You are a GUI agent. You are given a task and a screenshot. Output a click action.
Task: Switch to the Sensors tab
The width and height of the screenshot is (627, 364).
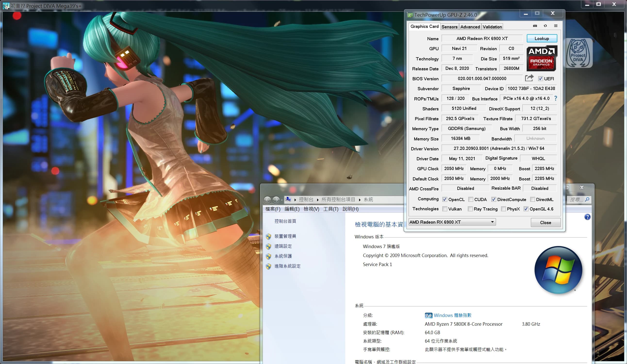[449, 27]
